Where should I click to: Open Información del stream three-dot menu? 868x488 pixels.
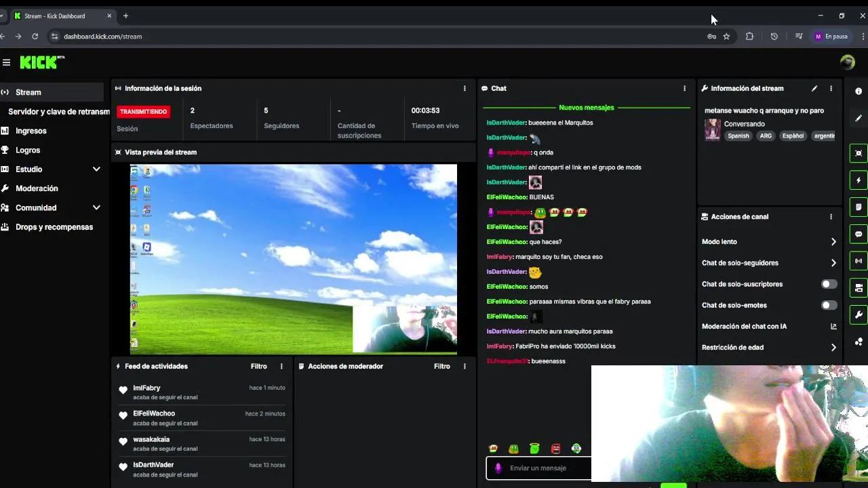831,88
